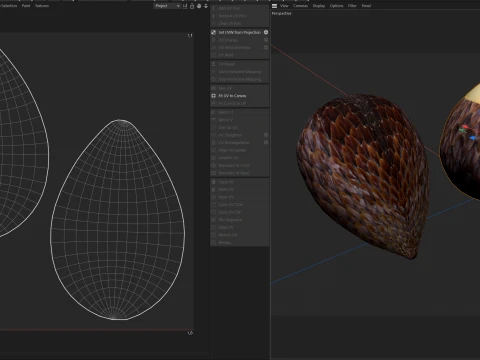
Task: Open the UV Unwrap options gear
Action: pyautogui.click(x=266, y=40)
